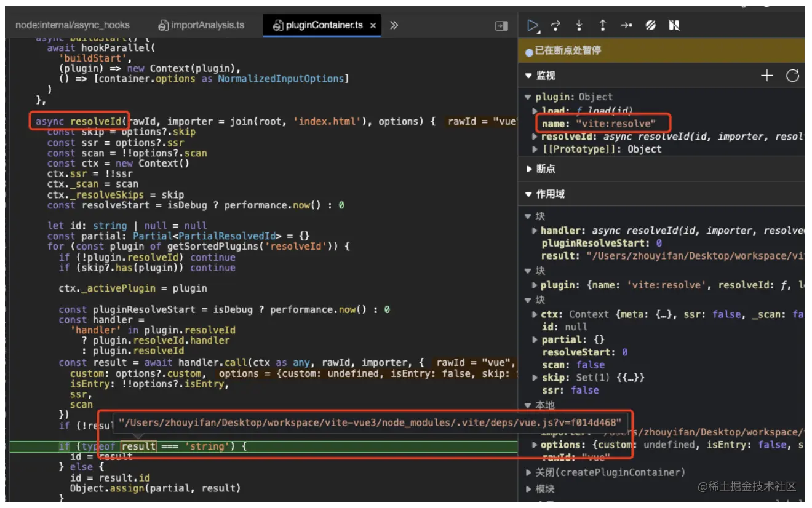
Task: Step over next function call
Action: 555,25
